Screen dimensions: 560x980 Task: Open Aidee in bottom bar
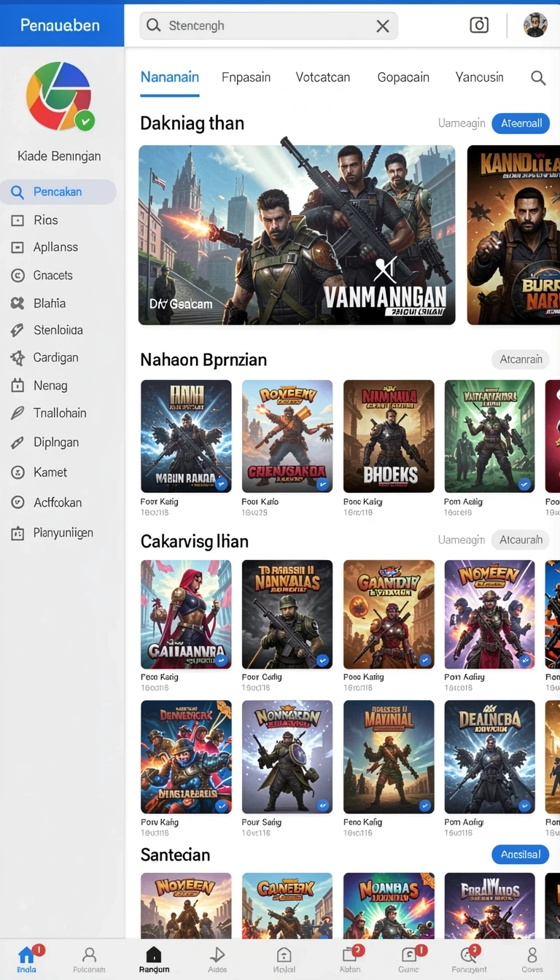217,960
